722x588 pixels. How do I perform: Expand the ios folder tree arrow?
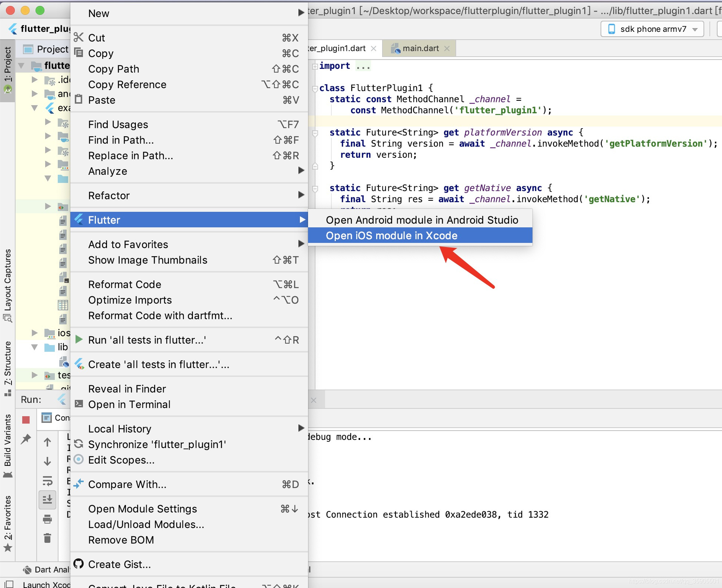[34, 333]
